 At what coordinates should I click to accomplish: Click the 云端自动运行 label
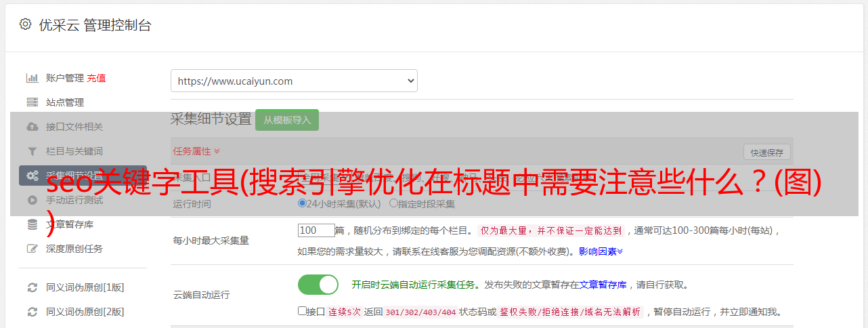click(201, 295)
